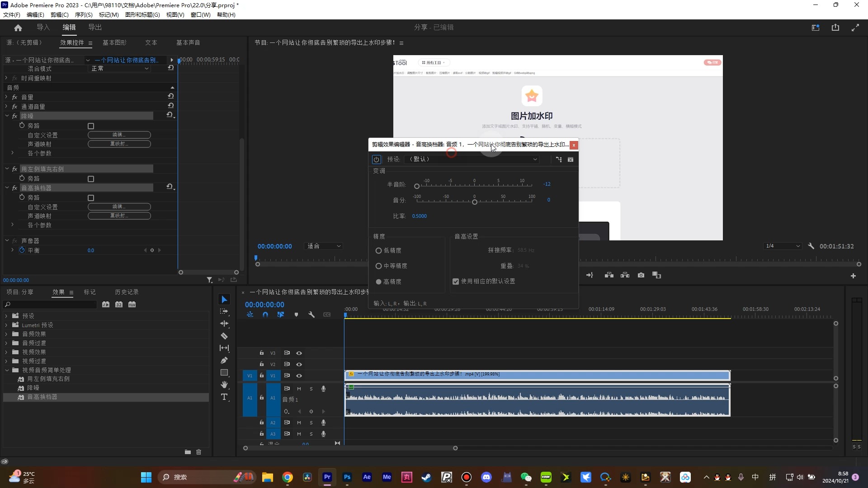This screenshot has width=868, height=488.
Task: Select the Razor tool
Action: 224,336
